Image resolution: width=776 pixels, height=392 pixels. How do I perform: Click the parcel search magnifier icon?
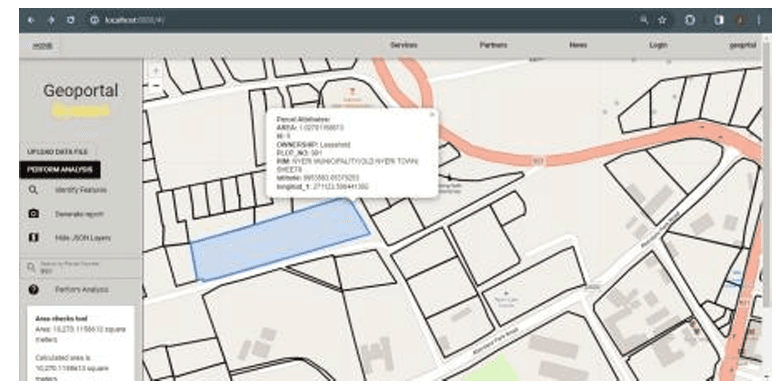pyautogui.click(x=31, y=267)
